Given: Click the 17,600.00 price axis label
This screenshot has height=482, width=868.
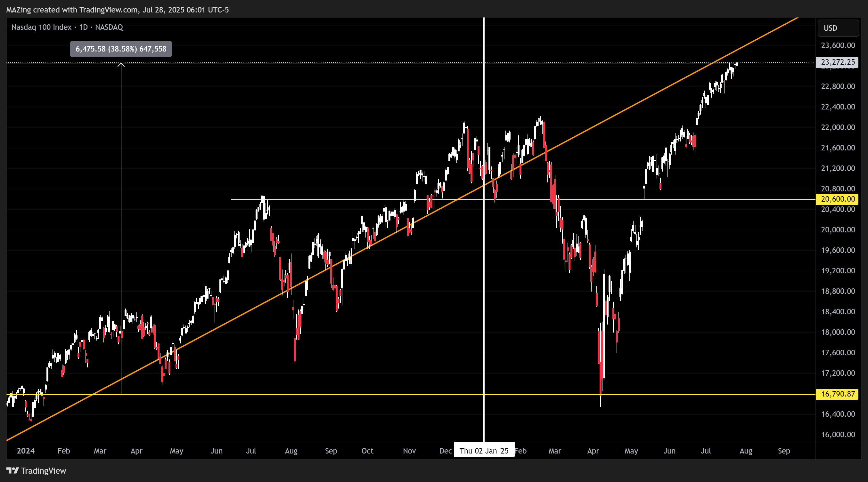Looking at the screenshot, I should pyautogui.click(x=838, y=353).
